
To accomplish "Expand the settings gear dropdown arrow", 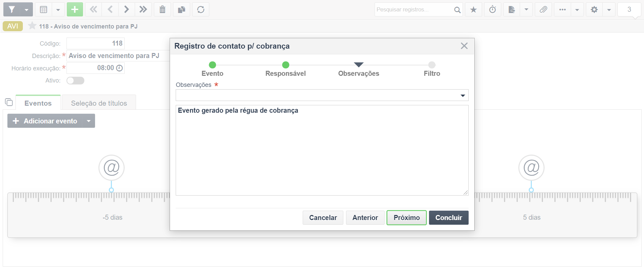I will coord(609,9).
